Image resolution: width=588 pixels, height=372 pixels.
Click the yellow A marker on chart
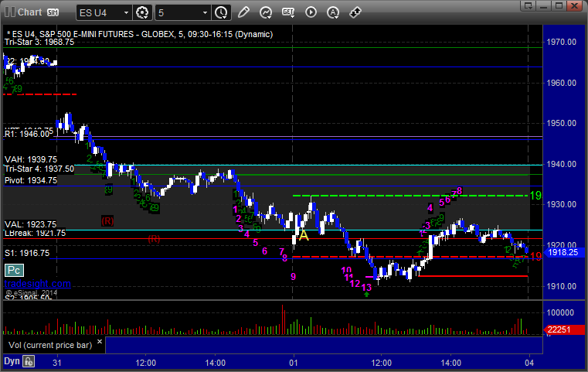pyautogui.click(x=304, y=235)
